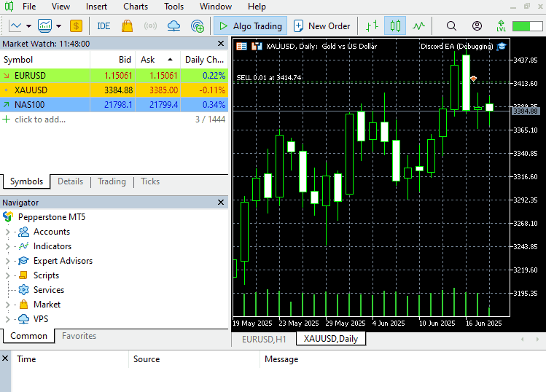Switch to EURUSD,H1 chart tab
The image size is (546, 392).
coord(264,339)
